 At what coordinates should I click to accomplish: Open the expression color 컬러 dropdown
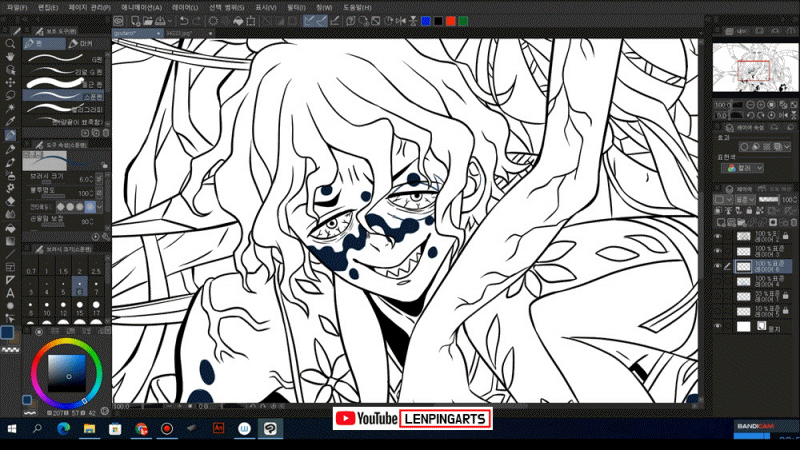click(742, 168)
